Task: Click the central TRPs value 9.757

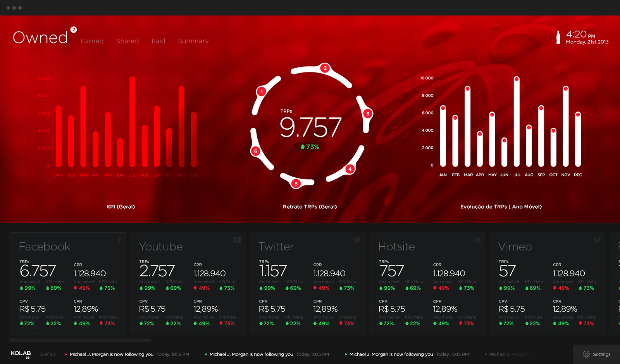Action: click(x=311, y=127)
